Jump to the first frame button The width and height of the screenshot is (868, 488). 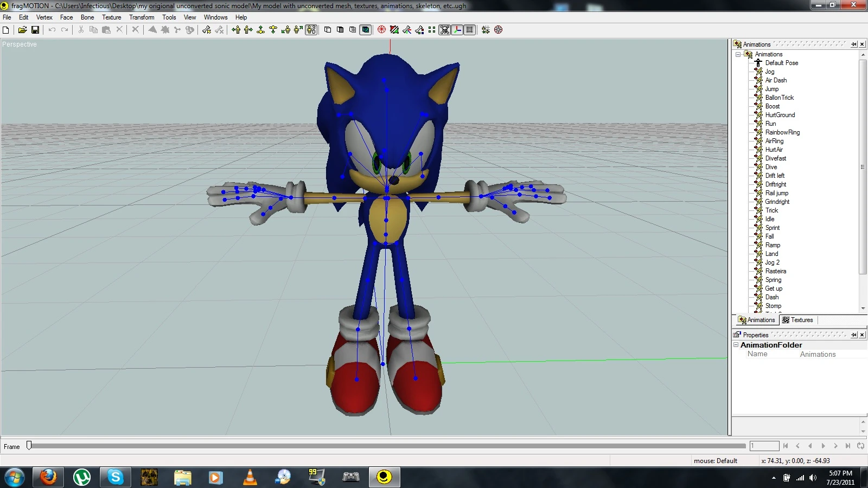click(x=786, y=446)
